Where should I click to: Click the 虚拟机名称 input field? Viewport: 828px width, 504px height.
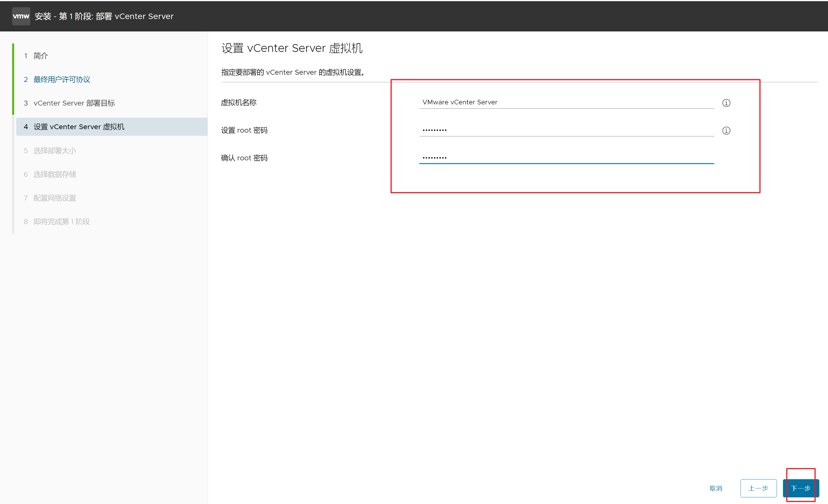[x=566, y=102]
